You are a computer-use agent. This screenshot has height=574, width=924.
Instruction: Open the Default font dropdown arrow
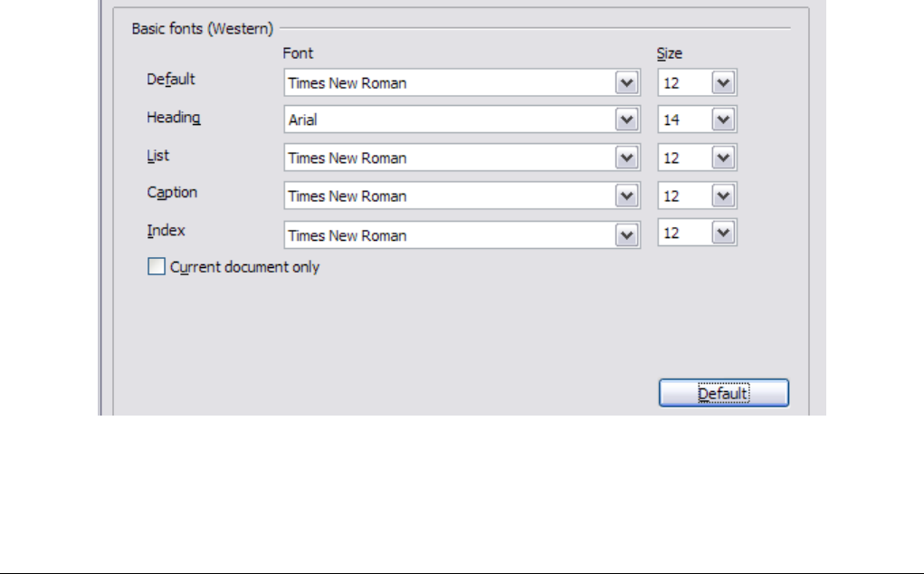[x=625, y=83]
